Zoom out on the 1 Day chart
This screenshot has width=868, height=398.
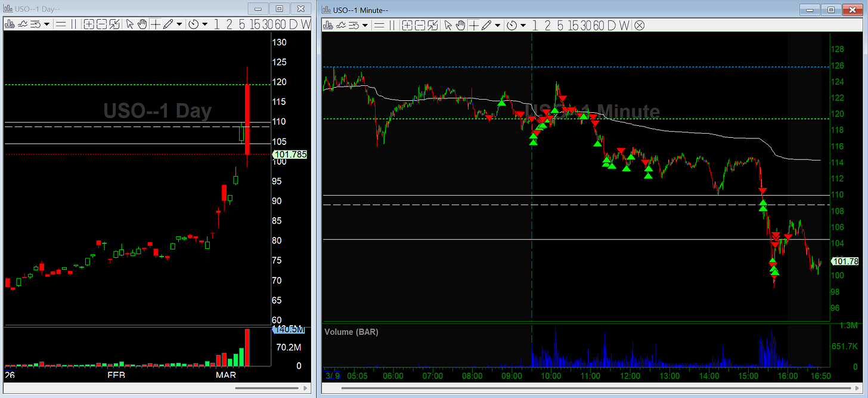tap(102, 24)
